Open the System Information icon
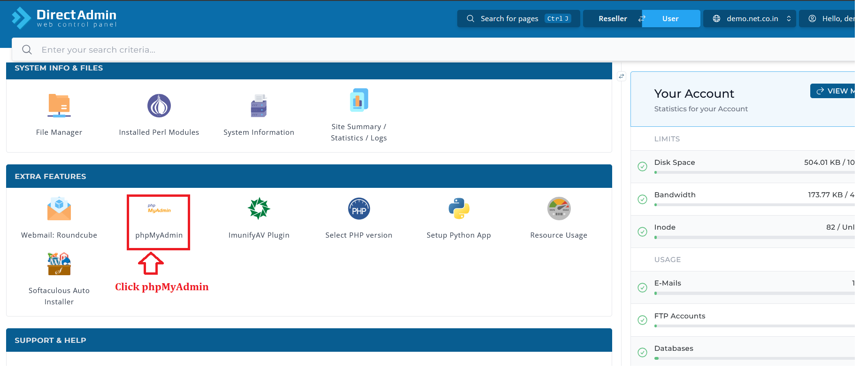 259,106
